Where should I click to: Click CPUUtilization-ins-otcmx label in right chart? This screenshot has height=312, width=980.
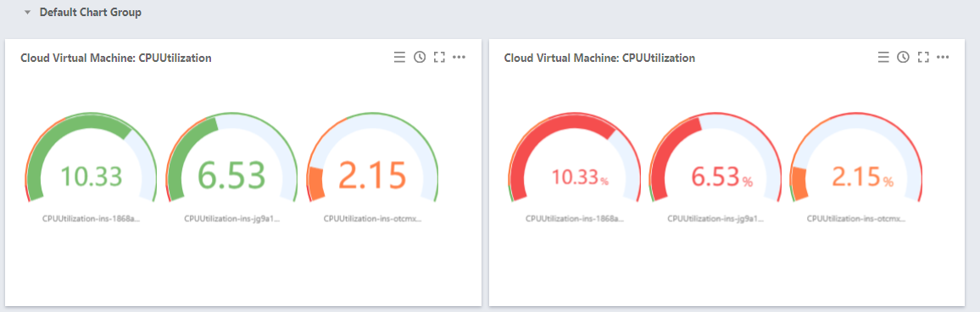point(856,220)
